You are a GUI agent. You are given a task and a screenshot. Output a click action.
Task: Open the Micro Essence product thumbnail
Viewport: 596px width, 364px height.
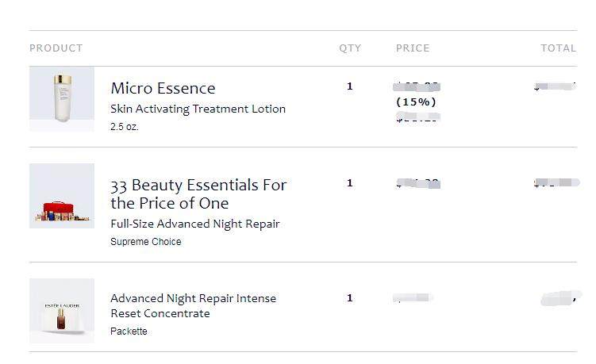pyautogui.click(x=62, y=99)
